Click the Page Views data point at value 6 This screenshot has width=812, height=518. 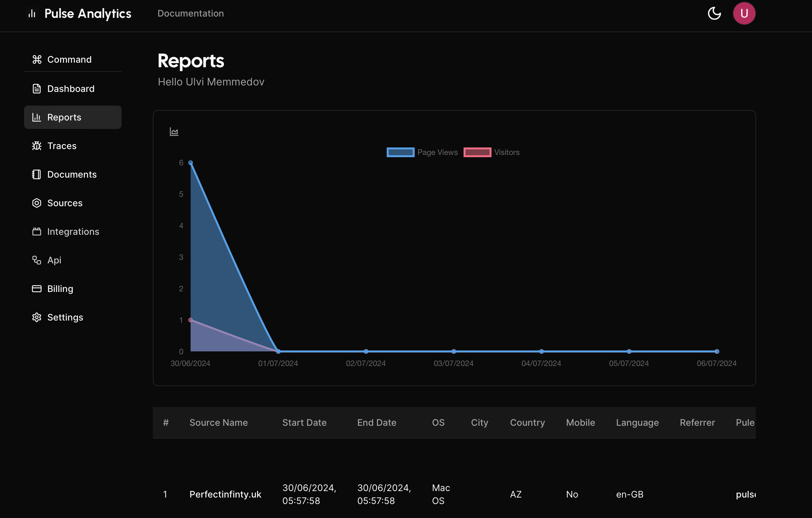pyautogui.click(x=190, y=163)
